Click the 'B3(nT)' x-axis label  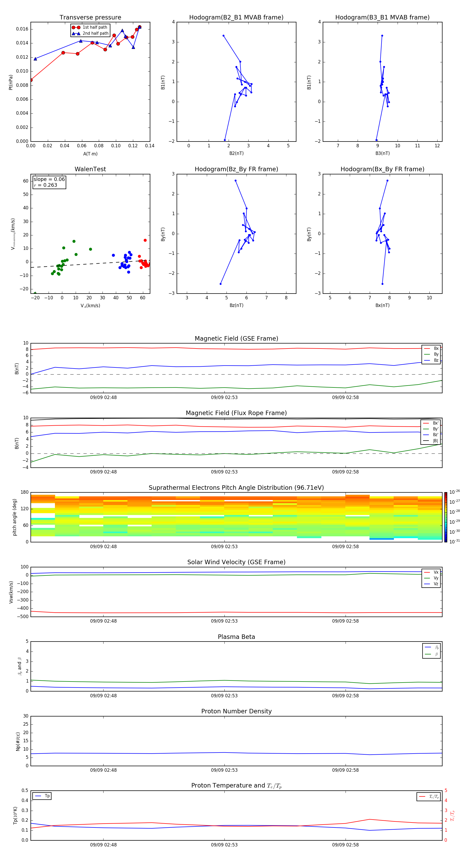(x=382, y=153)
